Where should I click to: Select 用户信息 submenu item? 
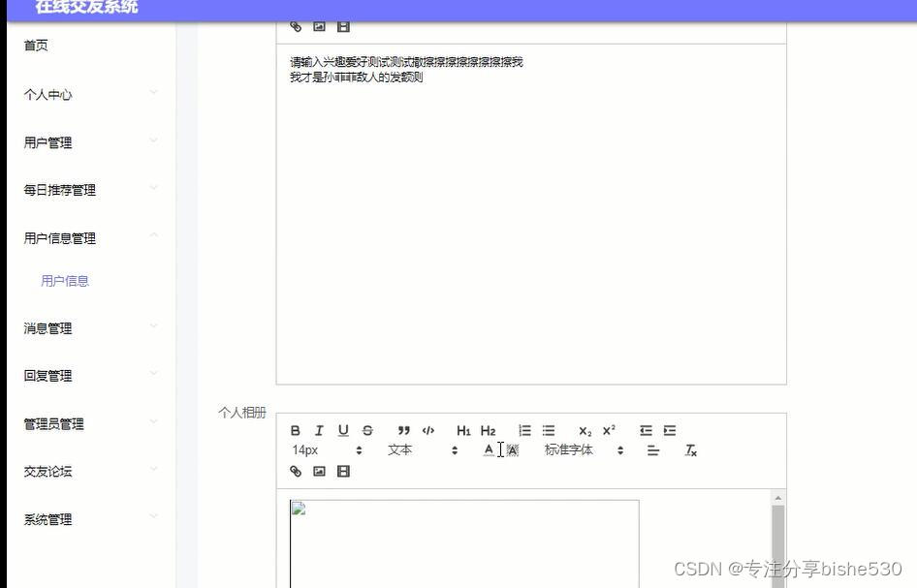[65, 281]
